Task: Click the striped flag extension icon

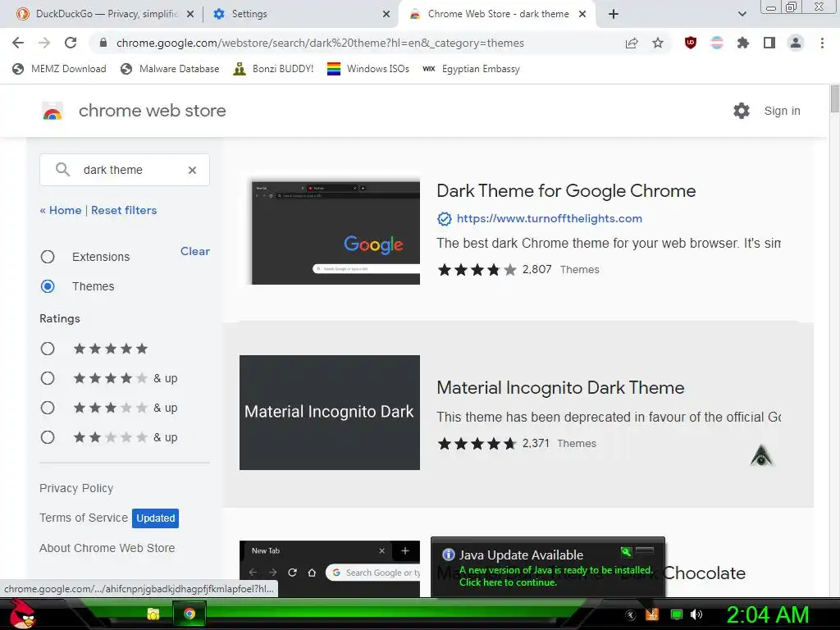Action: point(717,43)
